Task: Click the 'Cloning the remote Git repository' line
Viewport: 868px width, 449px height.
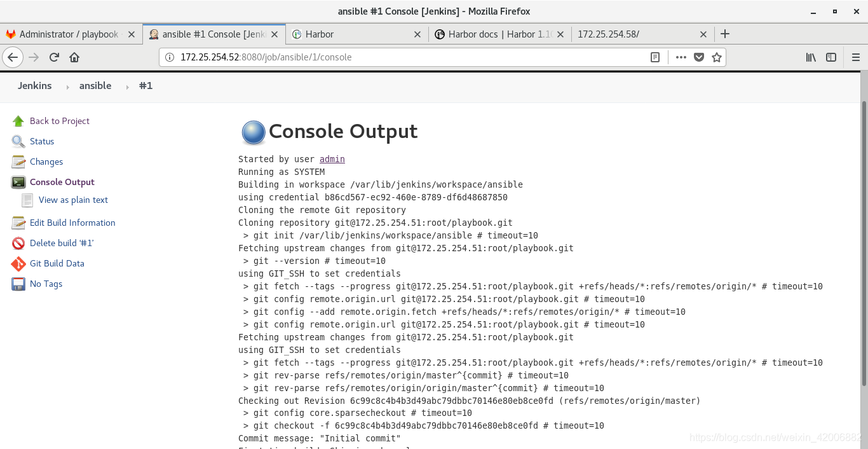Action: pos(322,210)
